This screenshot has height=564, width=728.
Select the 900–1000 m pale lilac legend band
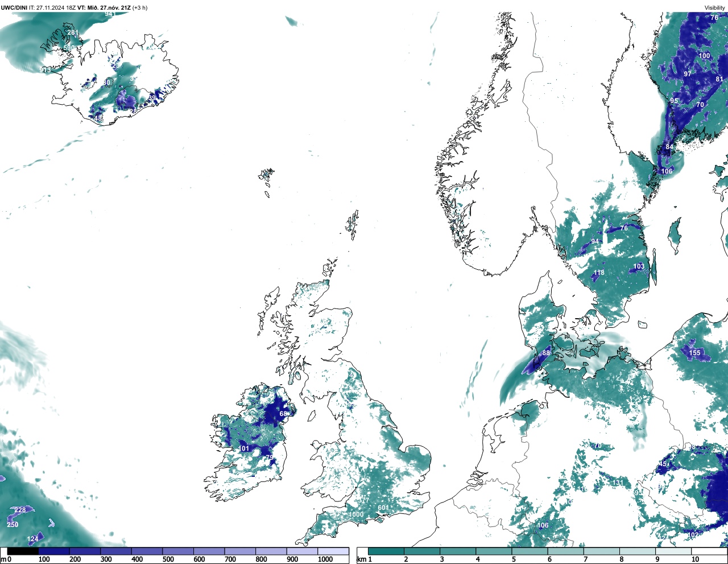[x=302, y=551]
